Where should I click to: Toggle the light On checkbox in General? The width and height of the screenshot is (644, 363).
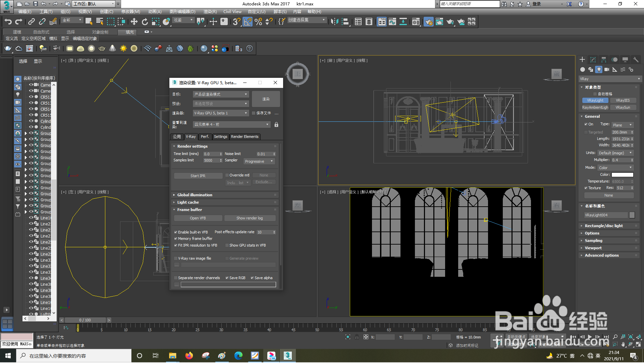coord(586,124)
